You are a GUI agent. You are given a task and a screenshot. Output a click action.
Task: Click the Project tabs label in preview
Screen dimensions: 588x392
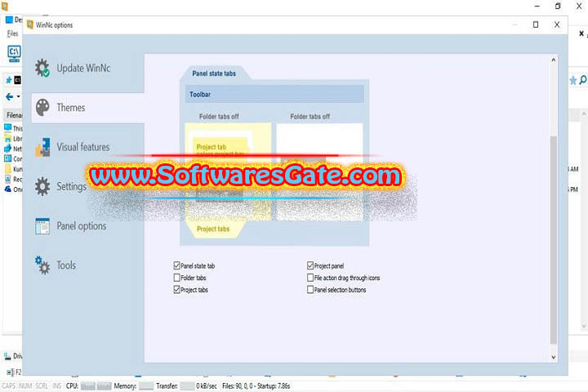click(x=213, y=229)
